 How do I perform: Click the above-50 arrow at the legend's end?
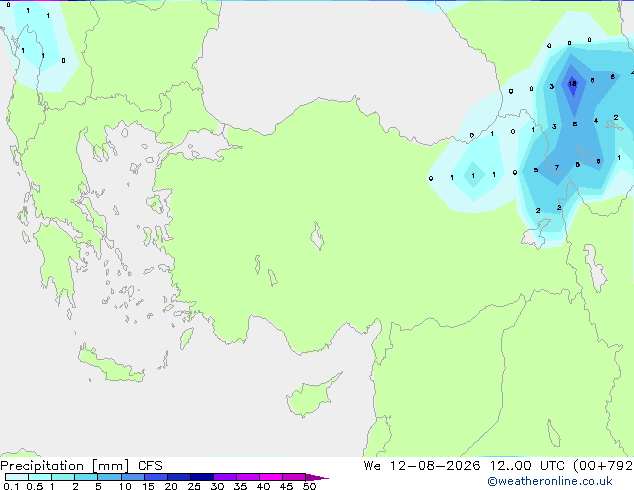[317, 477]
